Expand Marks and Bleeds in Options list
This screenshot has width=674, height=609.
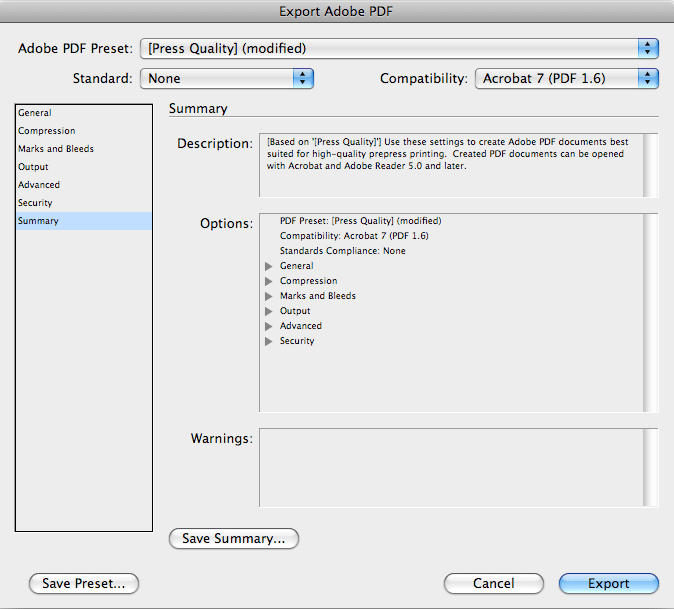(x=269, y=297)
